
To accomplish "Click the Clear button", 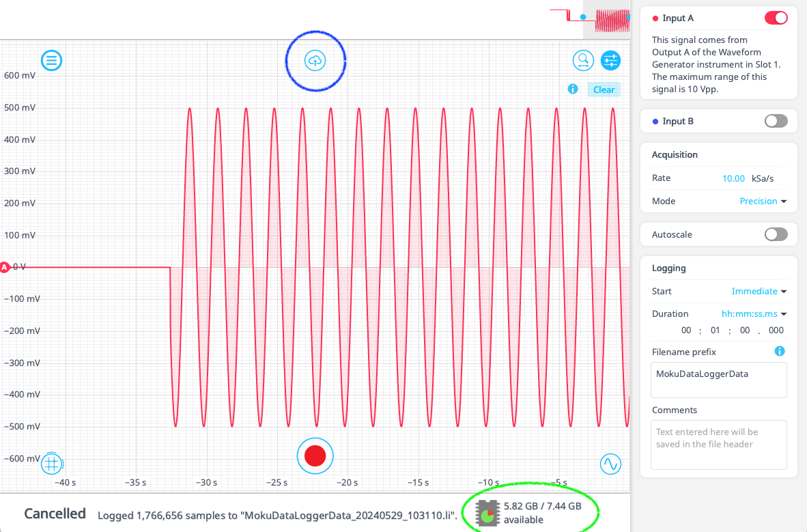I will [604, 89].
